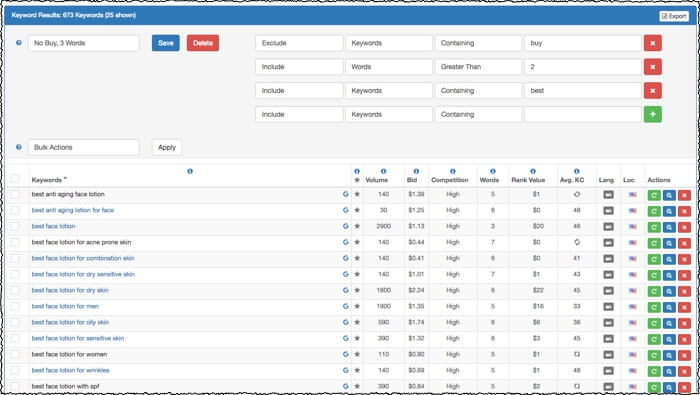The image size is (700, 395).
Task: Sort by the Rank Value column header
Action: pyautogui.click(x=528, y=180)
